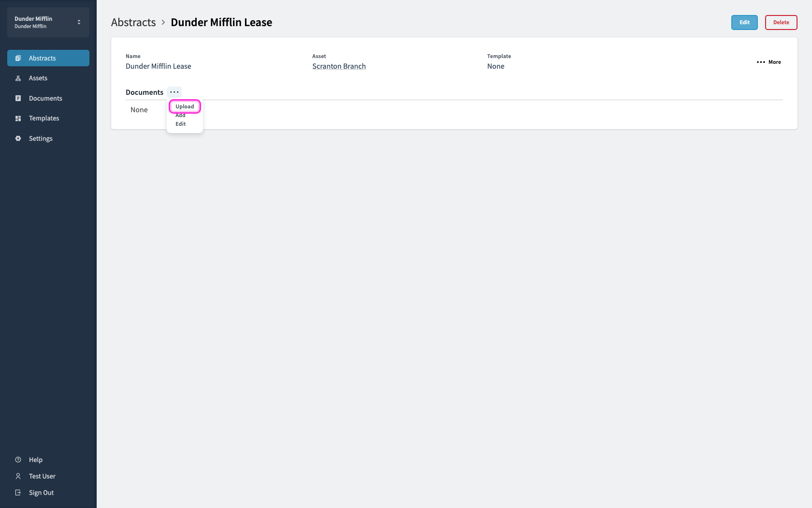Image resolution: width=812 pixels, height=508 pixels.
Task: Click the None entry under Documents
Action: (139, 110)
